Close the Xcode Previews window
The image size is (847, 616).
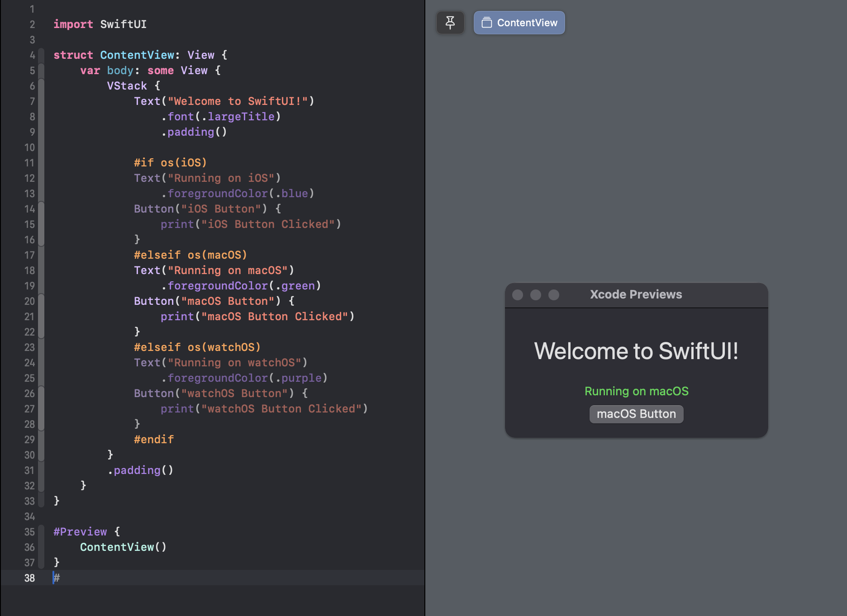coord(518,295)
